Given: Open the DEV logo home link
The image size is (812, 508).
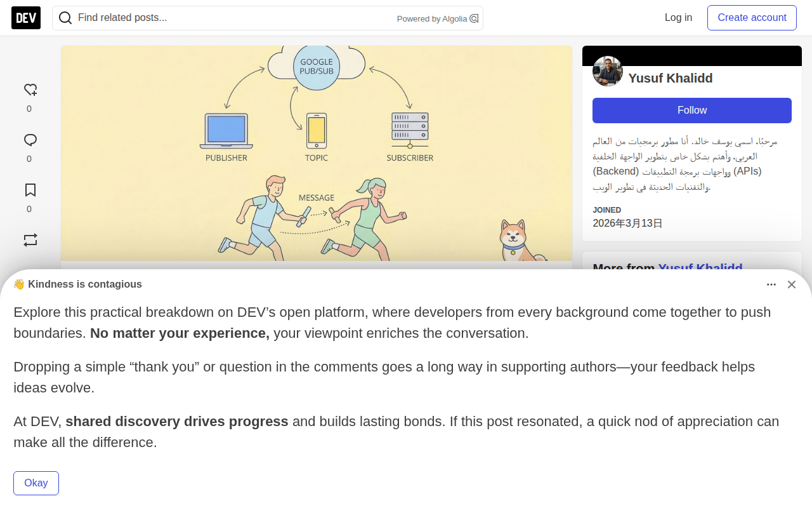Looking at the screenshot, I should pos(26,18).
